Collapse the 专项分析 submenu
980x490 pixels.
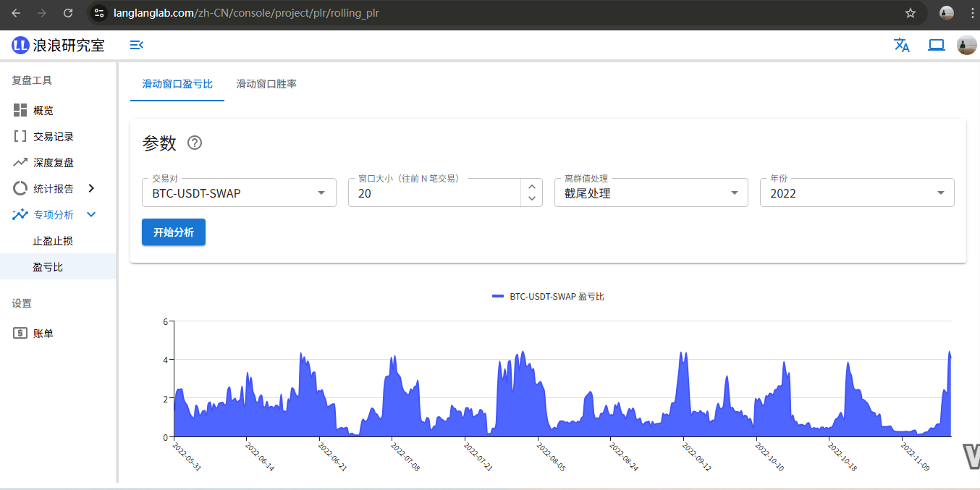91,215
